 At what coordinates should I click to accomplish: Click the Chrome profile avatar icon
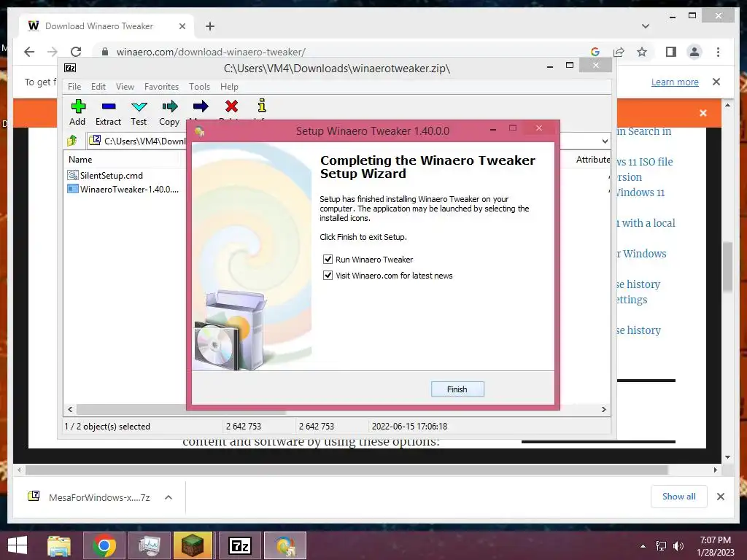click(694, 52)
